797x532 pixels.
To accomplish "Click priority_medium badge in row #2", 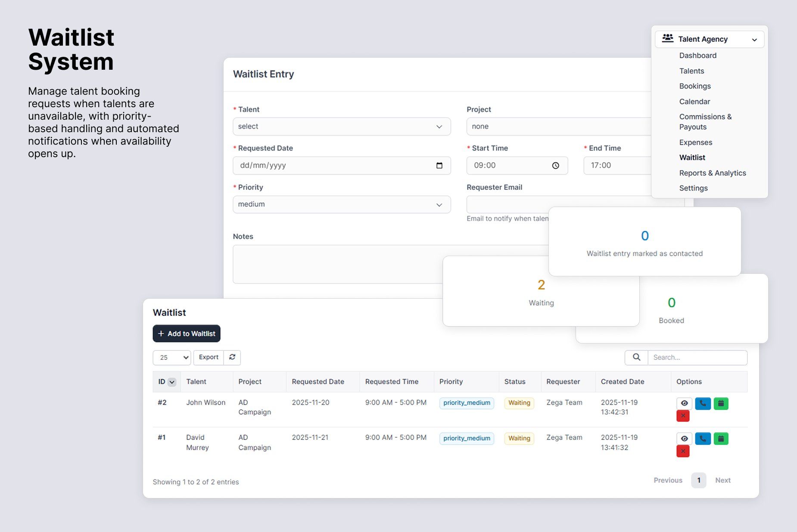I will click(467, 403).
